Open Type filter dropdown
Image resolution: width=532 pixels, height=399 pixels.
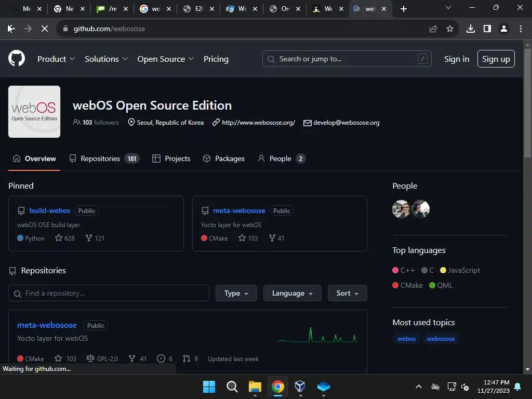(x=236, y=293)
